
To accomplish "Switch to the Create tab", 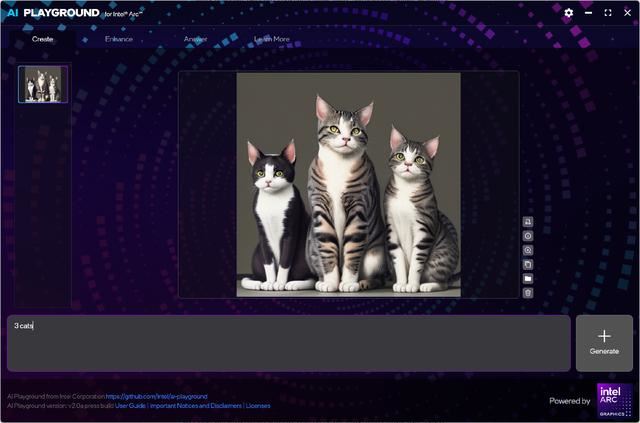I will [x=42, y=39].
